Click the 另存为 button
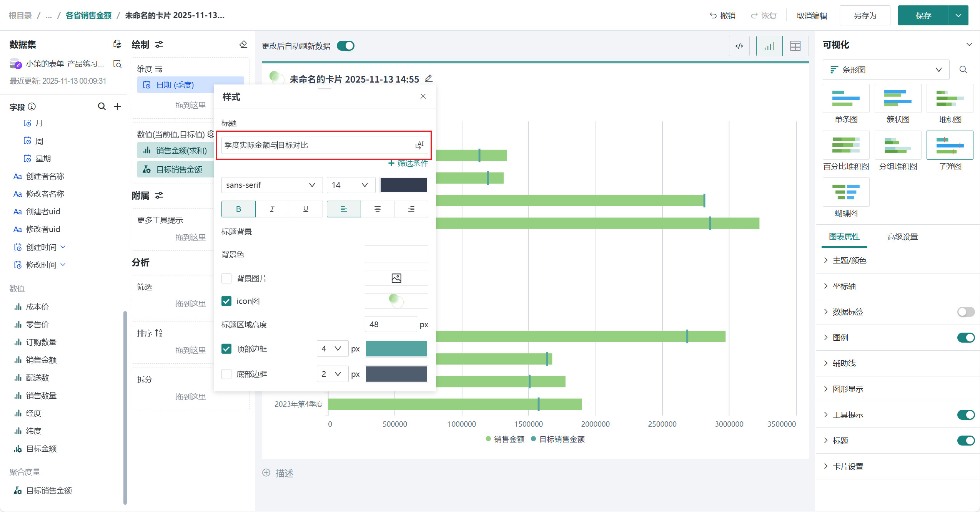Screen dimensions: 980x512 click(865, 16)
